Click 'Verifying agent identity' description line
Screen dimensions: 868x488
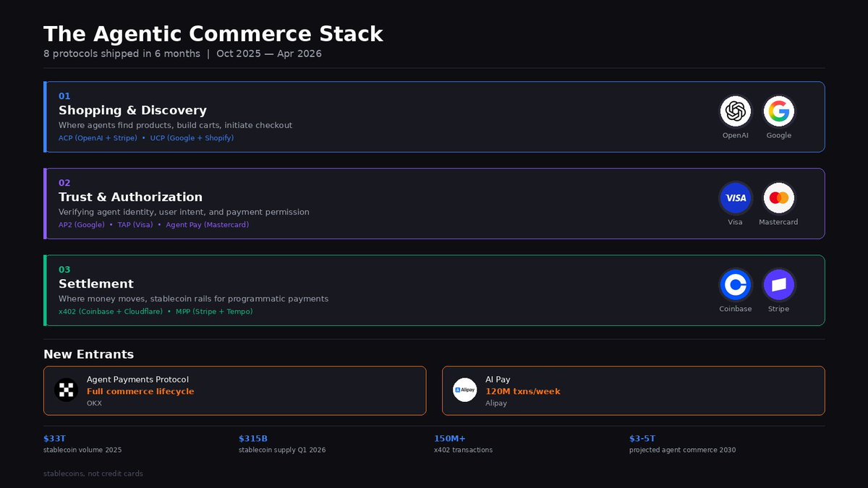[184, 213]
